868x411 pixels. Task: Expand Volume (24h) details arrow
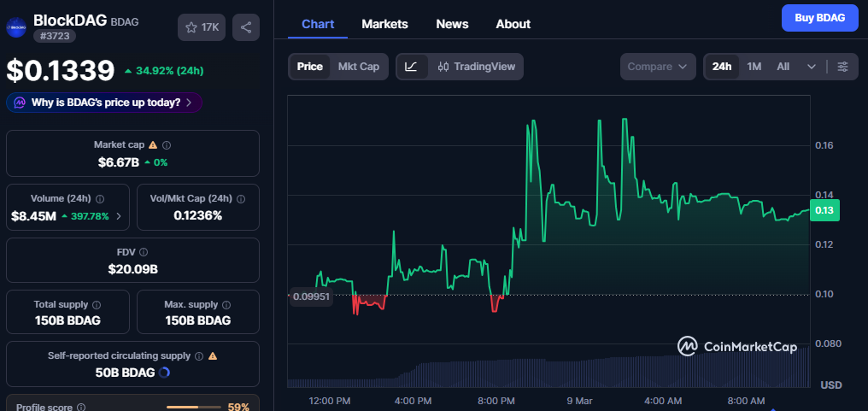point(119,216)
